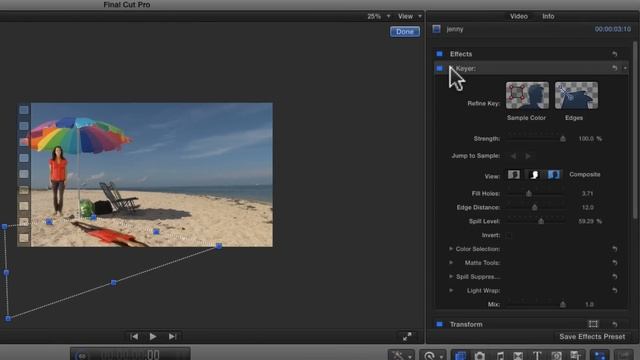The height and width of the screenshot is (360, 640).
Task: Select the Sample Color refine tool
Action: [527, 96]
